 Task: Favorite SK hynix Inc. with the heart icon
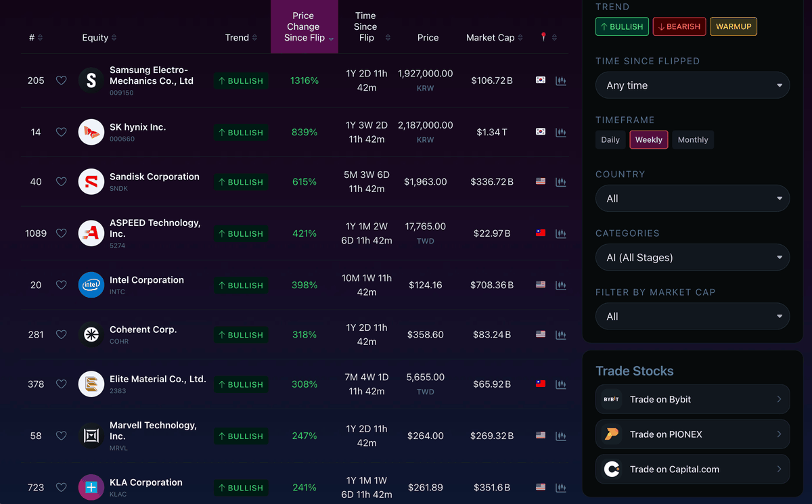coord(61,132)
